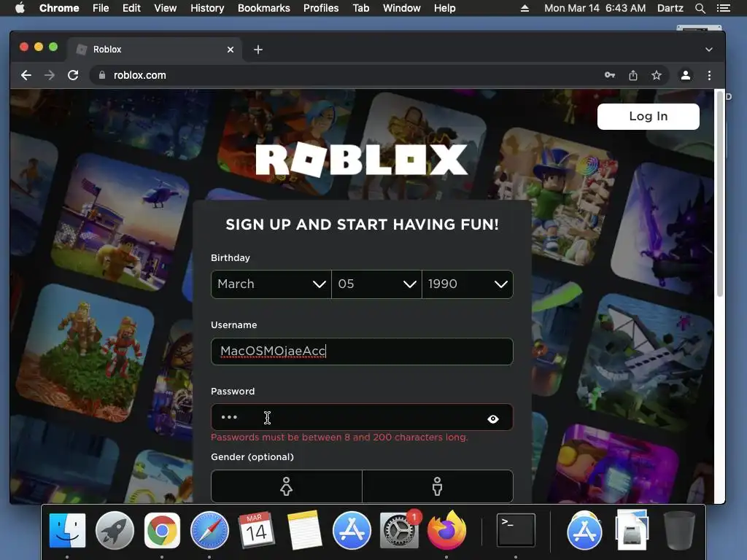Image resolution: width=747 pixels, height=560 pixels.
Task: Expand the tab search chevron
Action: point(709,50)
